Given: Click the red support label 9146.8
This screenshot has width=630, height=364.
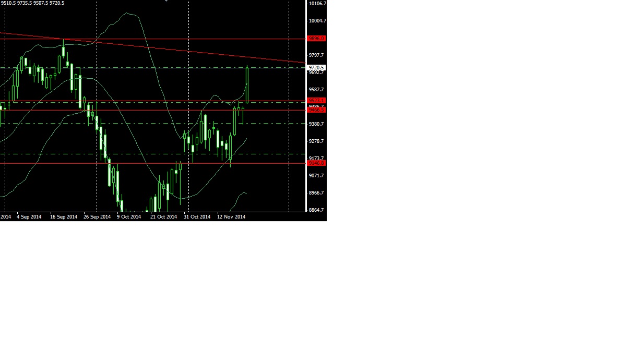Looking at the screenshot, I should click(316, 163).
